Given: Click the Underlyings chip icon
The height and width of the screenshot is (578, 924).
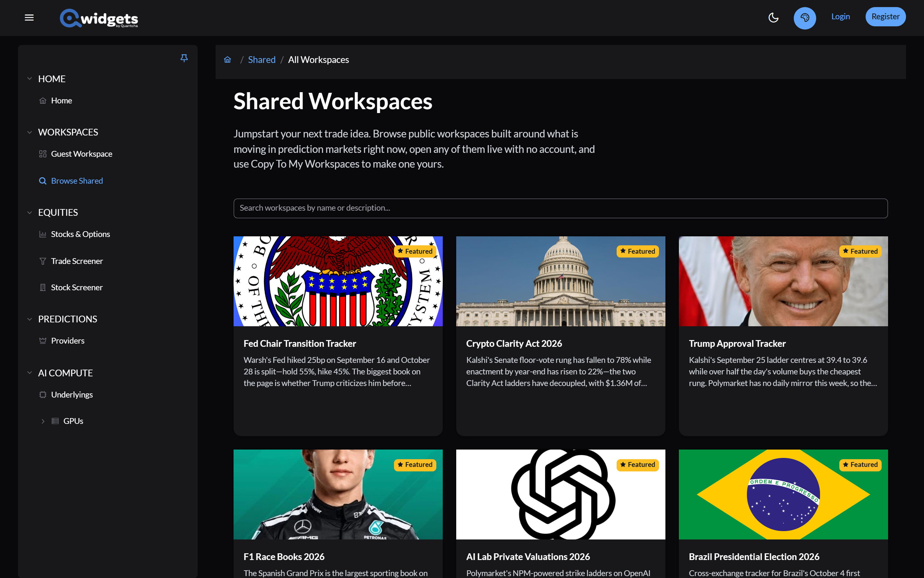Looking at the screenshot, I should click(43, 395).
